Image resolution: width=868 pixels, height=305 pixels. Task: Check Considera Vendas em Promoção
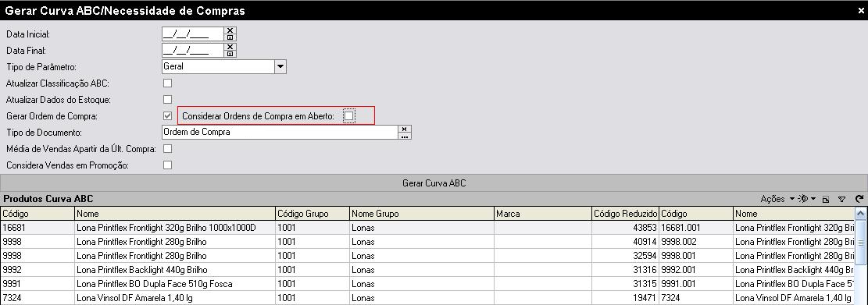click(168, 165)
